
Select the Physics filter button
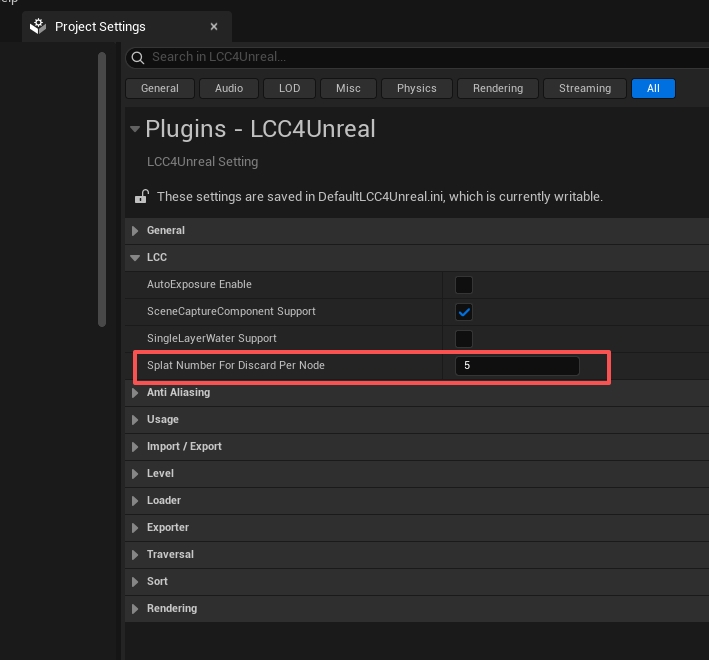click(x=416, y=88)
